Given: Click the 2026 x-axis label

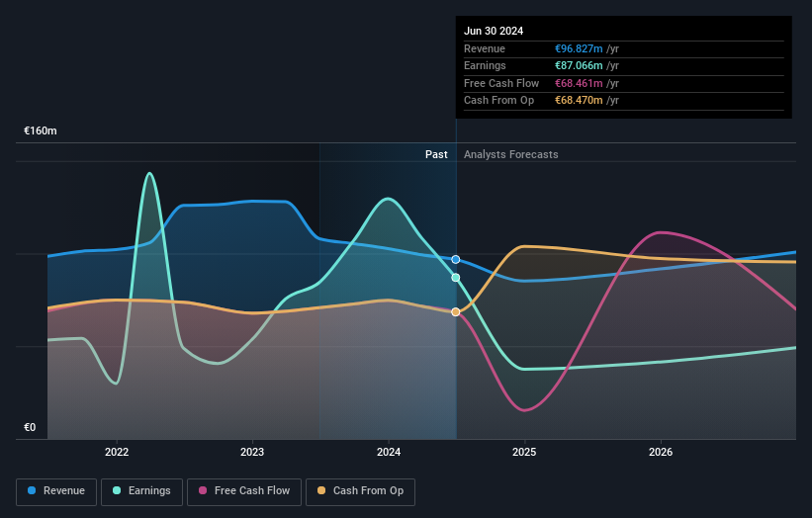Looking at the screenshot, I should 661,452.
